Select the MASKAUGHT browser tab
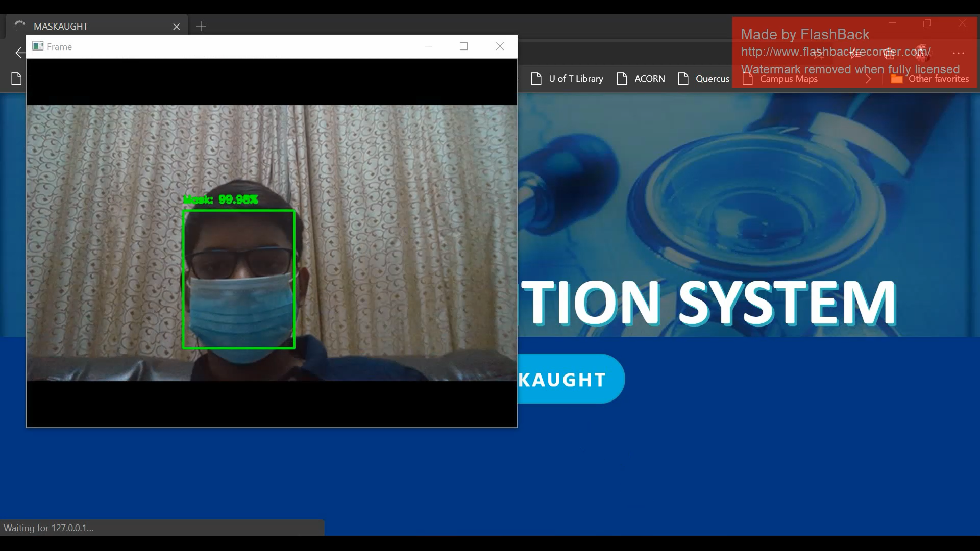 coord(92,27)
